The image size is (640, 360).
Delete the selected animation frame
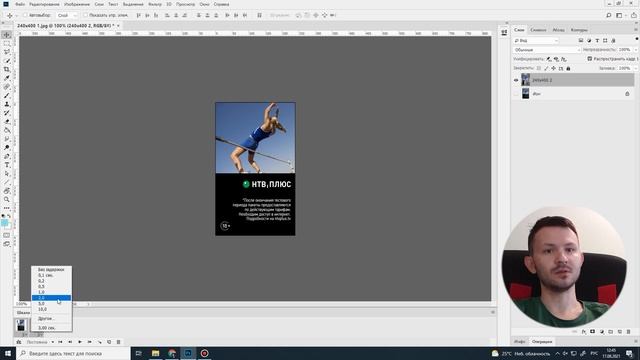[119, 342]
